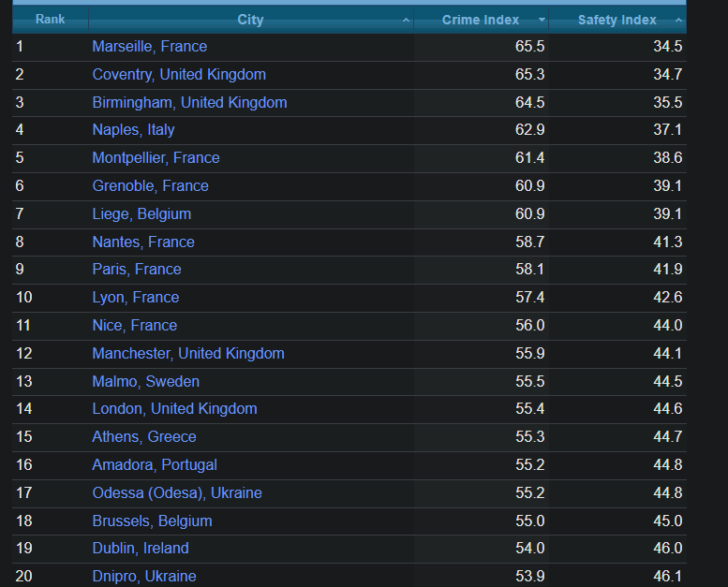Select Dublin crime index value 54.0
Image resolution: width=728 pixels, height=587 pixels.
tap(529, 548)
